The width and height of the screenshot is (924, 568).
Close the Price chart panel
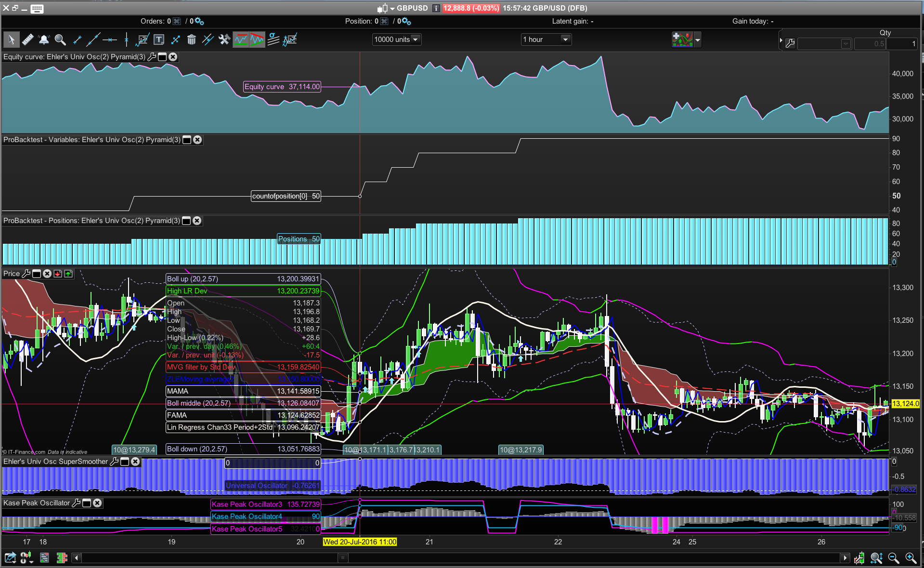47,274
